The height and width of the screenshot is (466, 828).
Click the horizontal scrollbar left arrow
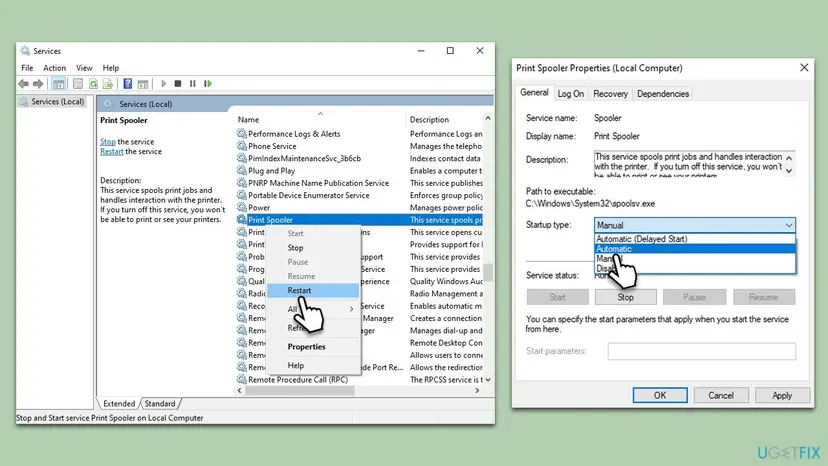click(x=240, y=390)
